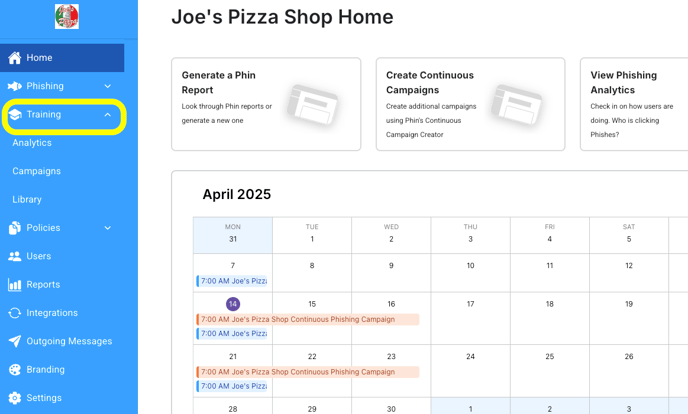Image resolution: width=688 pixels, height=414 pixels.
Task: Open Settings via the gear icon
Action: pyautogui.click(x=14, y=398)
